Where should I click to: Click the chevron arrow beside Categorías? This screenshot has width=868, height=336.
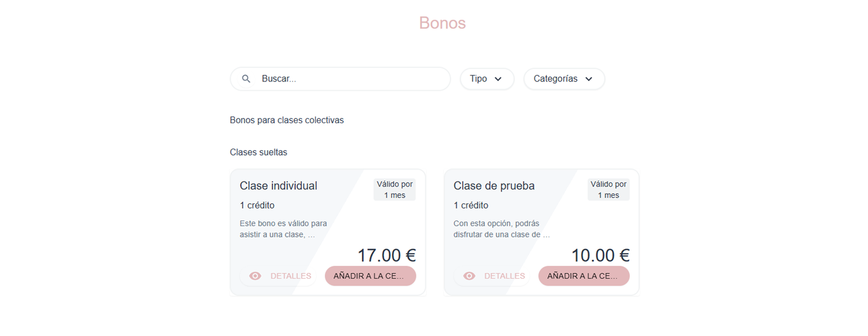coord(589,79)
